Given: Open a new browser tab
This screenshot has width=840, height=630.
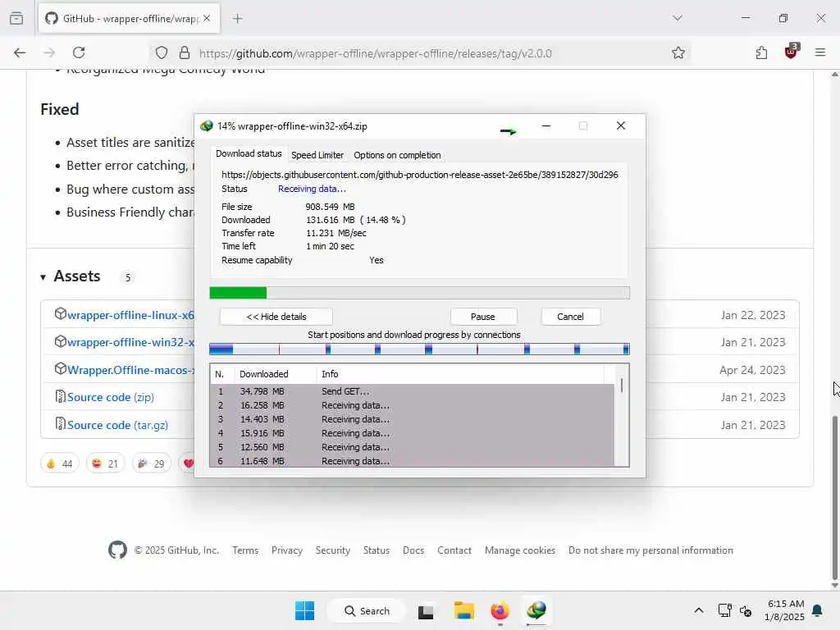Looking at the screenshot, I should pos(238,19).
